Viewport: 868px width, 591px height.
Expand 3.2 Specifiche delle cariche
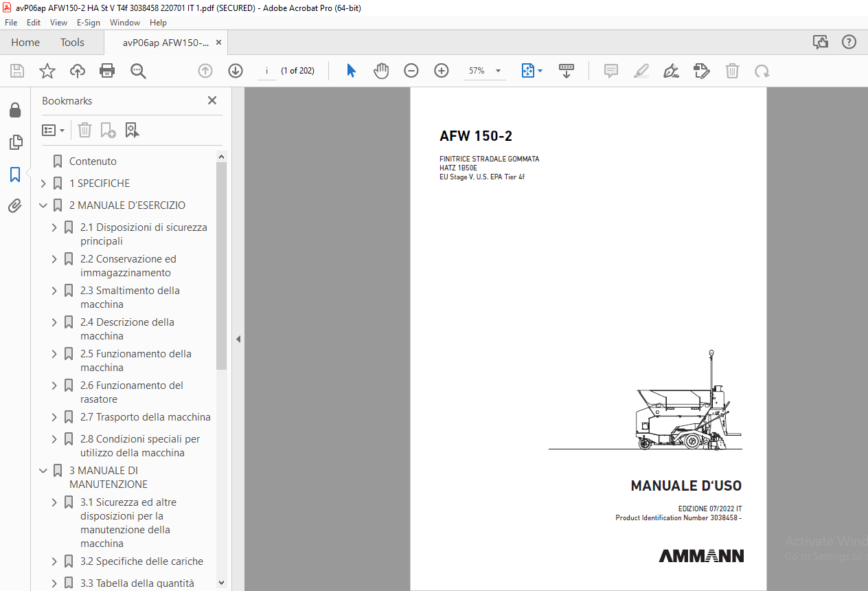(54, 561)
